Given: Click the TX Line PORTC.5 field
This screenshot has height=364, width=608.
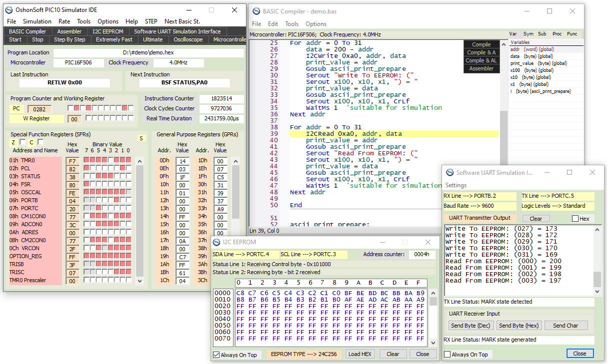Looking at the screenshot, I should point(557,196).
